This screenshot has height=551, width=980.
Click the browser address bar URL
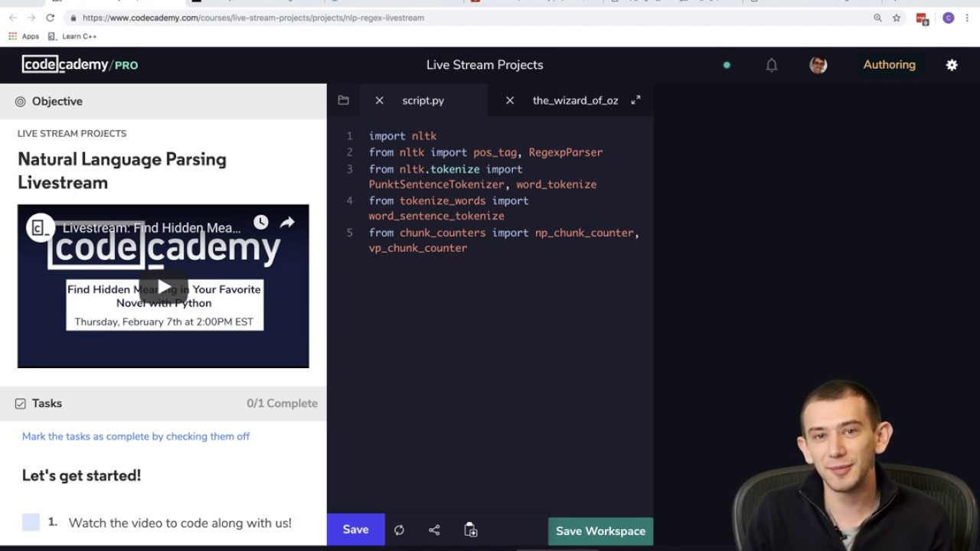coord(253,18)
